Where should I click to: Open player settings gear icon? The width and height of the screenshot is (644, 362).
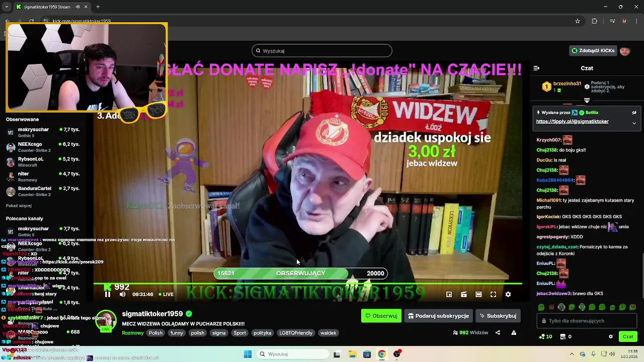[508, 295]
